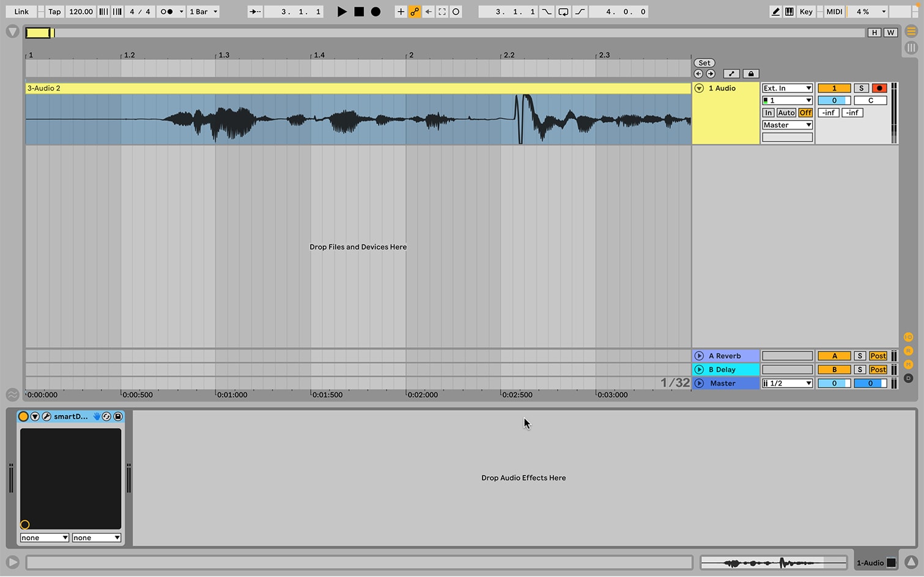Toggle the Punch-In switch
Image resolution: width=924 pixels, height=577 pixels.
coord(547,12)
